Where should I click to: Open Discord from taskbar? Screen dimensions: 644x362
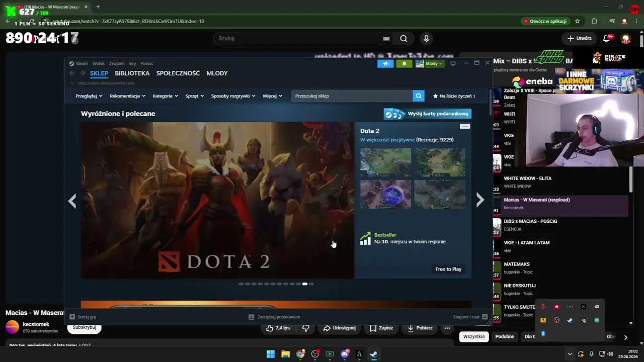345,354
